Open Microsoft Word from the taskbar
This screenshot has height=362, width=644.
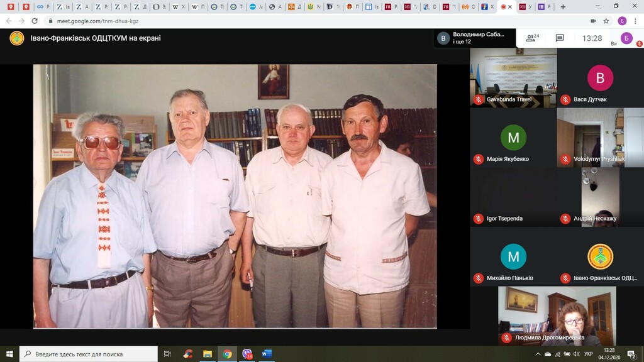[x=266, y=354]
